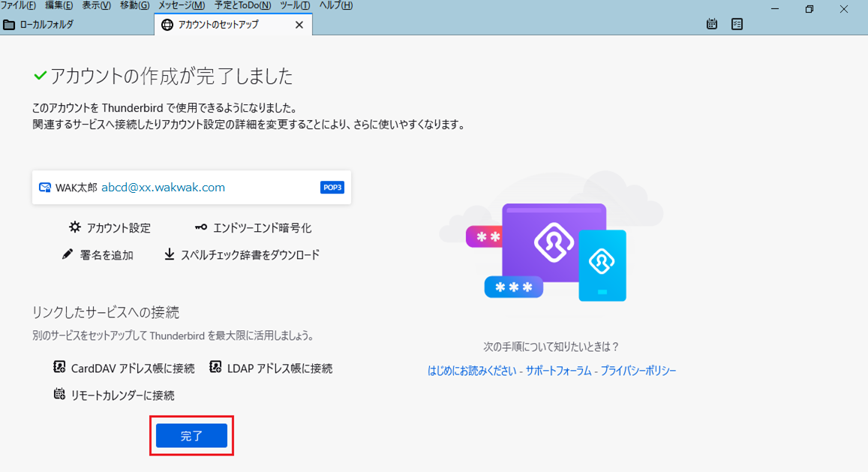868x472 pixels.
Task: Connect via CardDAV アドレス帳に接続
Action: click(133, 368)
